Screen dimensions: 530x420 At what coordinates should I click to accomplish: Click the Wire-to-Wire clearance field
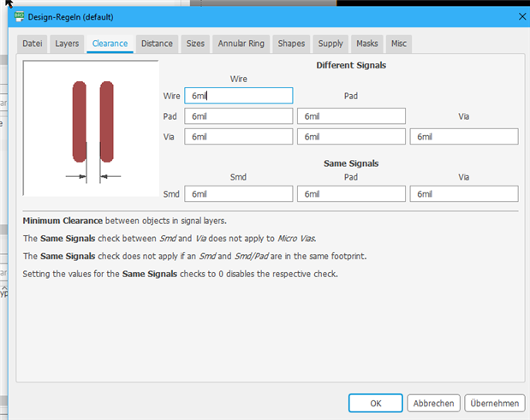(238, 96)
